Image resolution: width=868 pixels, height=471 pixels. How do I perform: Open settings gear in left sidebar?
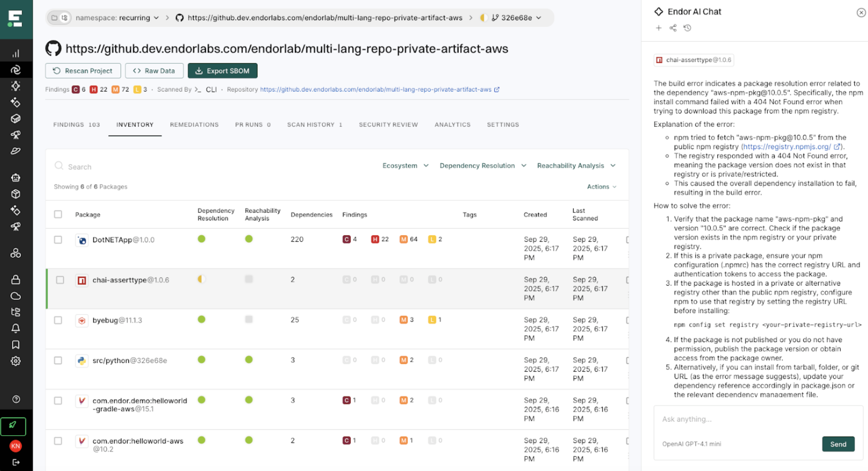16,361
